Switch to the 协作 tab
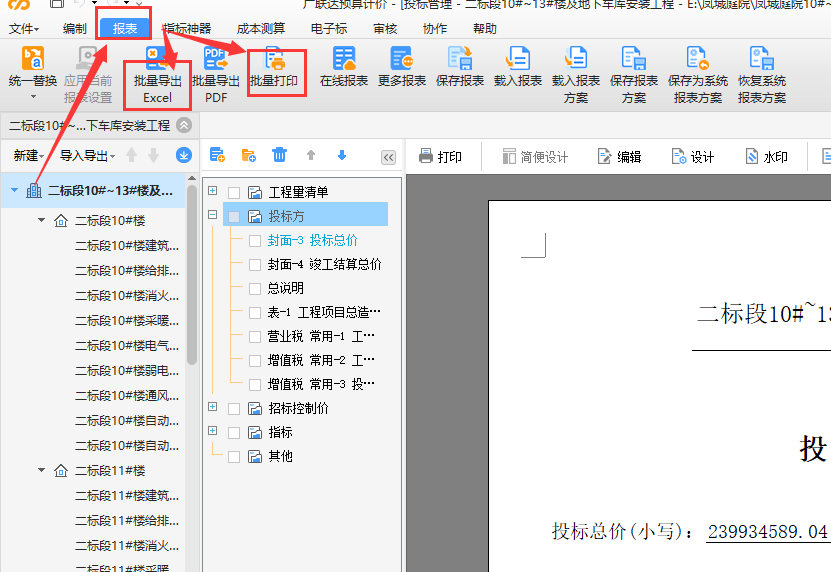Screen dimensions: 831x572 (x=435, y=29)
